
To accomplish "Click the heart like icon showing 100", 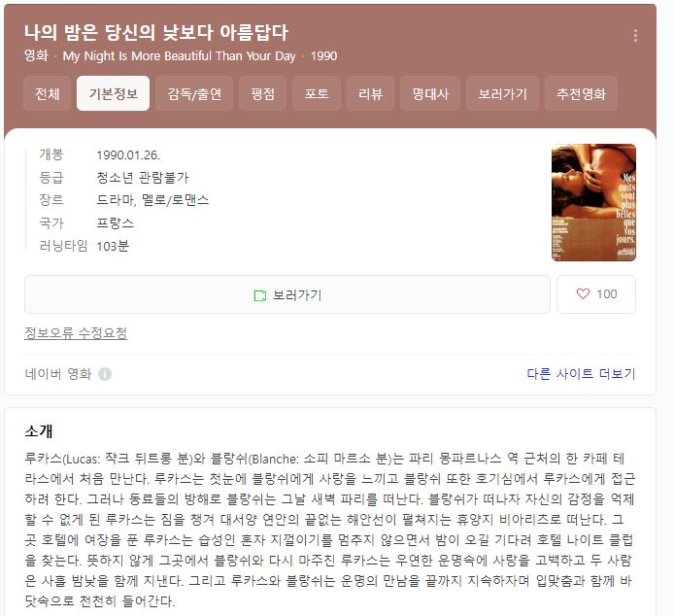I will point(595,294).
